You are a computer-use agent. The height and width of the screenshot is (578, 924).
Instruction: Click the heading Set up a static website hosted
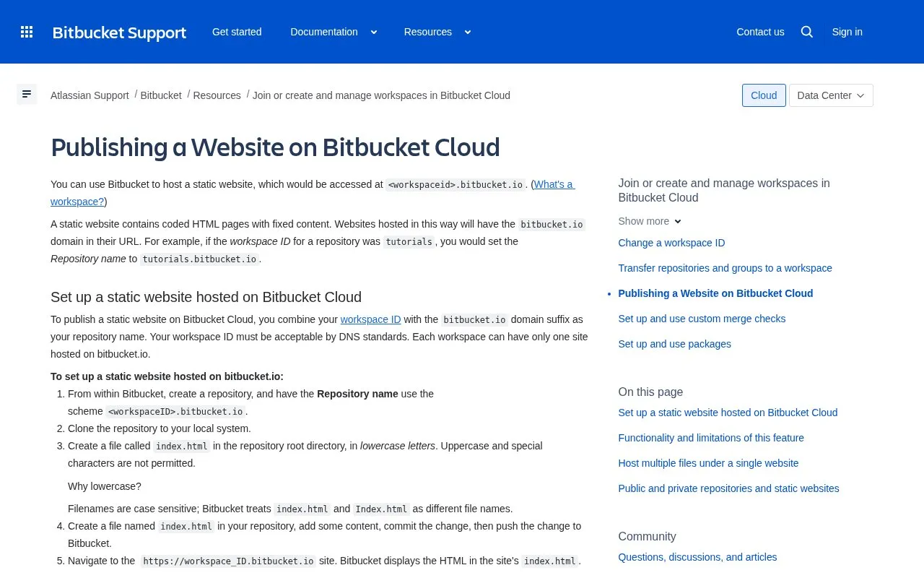click(206, 297)
